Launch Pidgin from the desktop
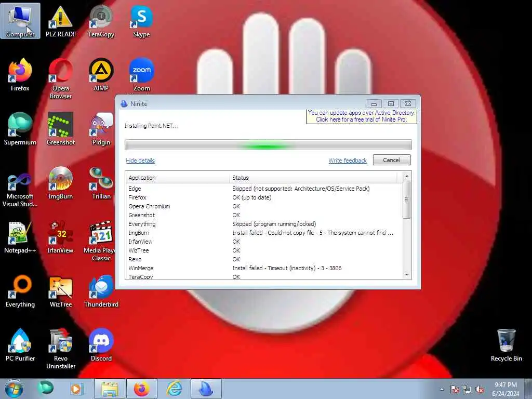Viewport: 532px width, 399px height. pos(101,129)
